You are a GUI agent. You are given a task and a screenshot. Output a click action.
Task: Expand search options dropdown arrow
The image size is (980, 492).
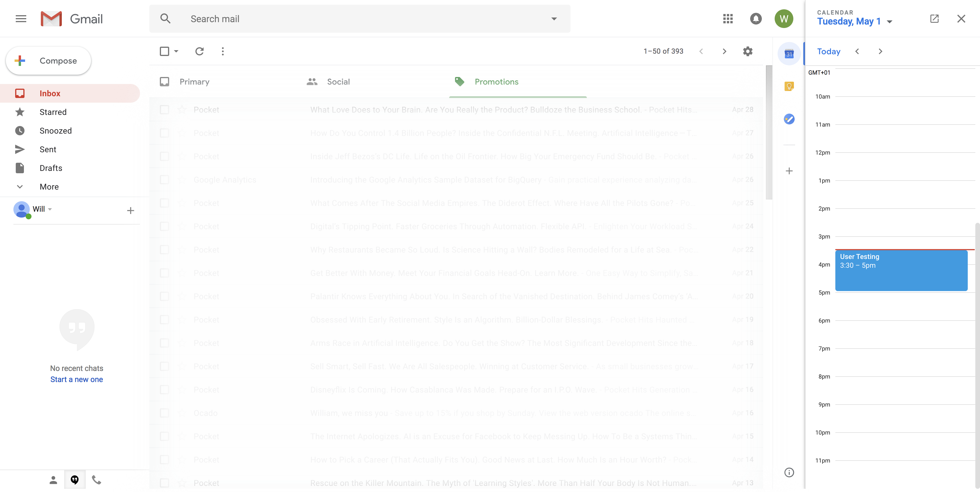(x=554, y=19)
